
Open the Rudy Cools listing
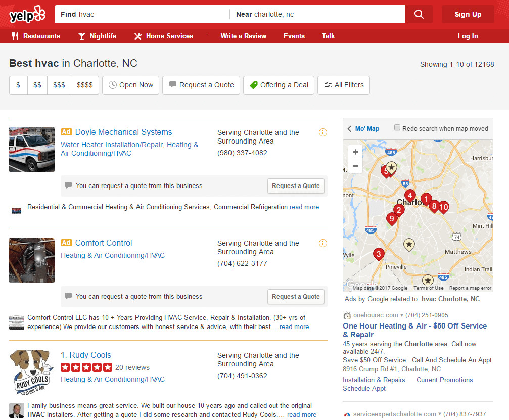coord(90,355)
